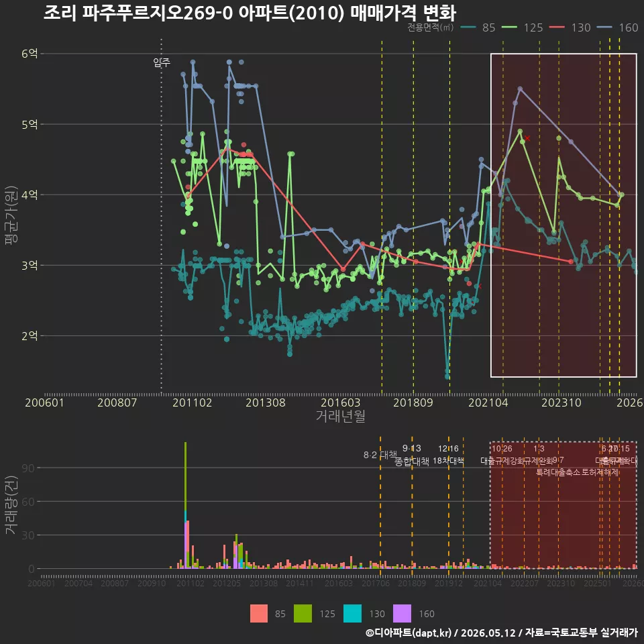Click the '18차대책' annotation label
Image resolution: width=644 pixels, height=644 pixels.
tap(449, 461)
